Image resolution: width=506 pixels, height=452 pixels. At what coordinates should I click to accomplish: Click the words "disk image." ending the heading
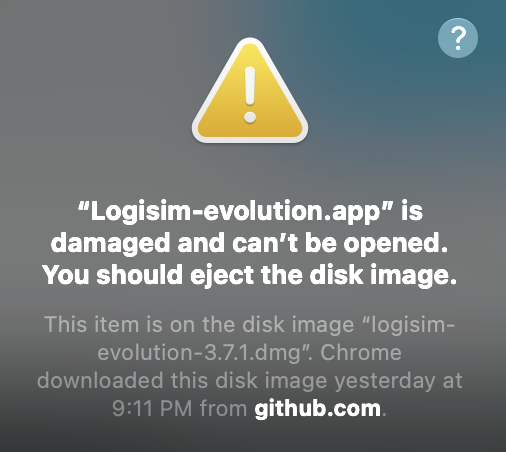(x=383, y=275)
